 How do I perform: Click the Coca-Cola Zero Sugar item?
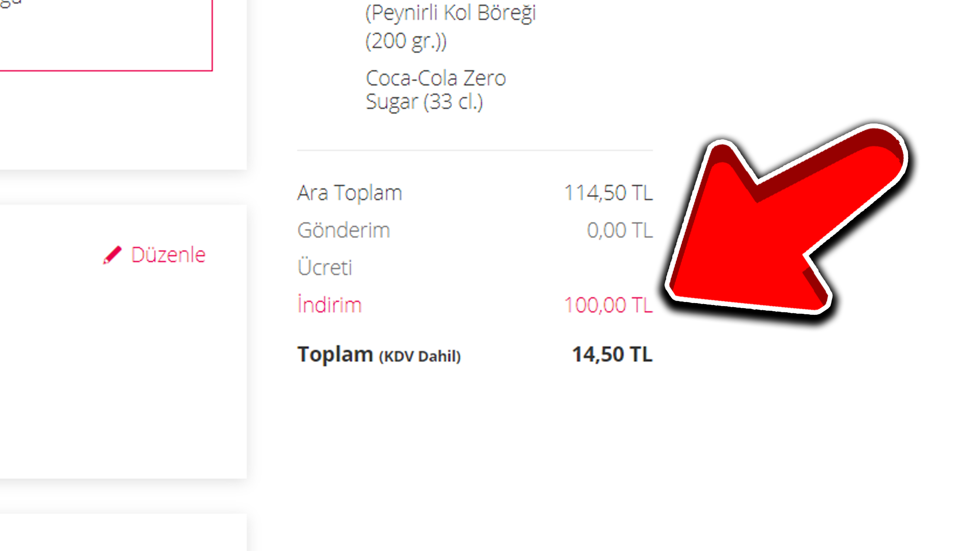pyautogui.click(x=436, y=90)
